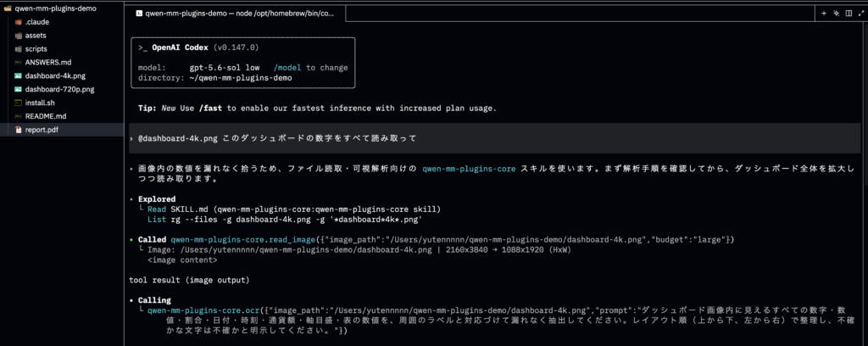The image size is (868, 346).
Task: Click the /fast command in the tip
Action: click(x=210, y=108)
